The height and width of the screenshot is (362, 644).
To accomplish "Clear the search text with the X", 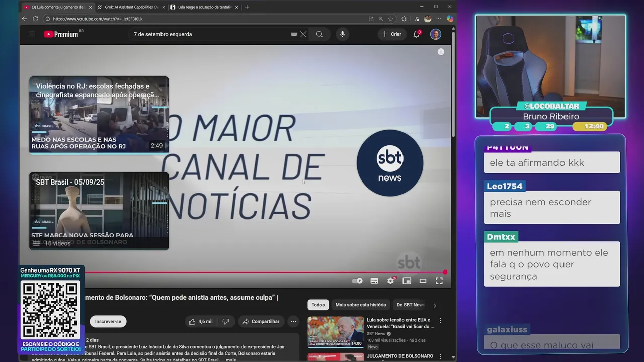I will (x=303, y=34).
